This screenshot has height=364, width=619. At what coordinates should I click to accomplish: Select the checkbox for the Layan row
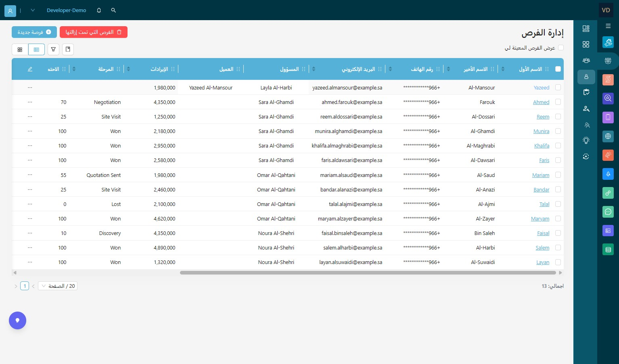click(558, 262)
